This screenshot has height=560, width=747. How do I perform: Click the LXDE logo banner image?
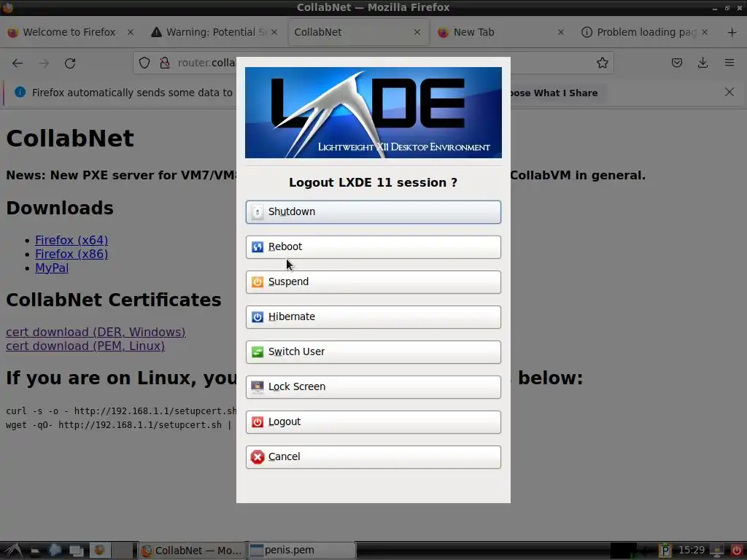(x=373, y=112)
